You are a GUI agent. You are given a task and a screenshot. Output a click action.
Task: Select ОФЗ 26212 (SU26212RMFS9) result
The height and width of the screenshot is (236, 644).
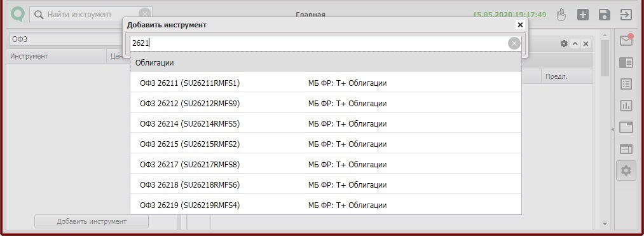click(x=325, y=103)
